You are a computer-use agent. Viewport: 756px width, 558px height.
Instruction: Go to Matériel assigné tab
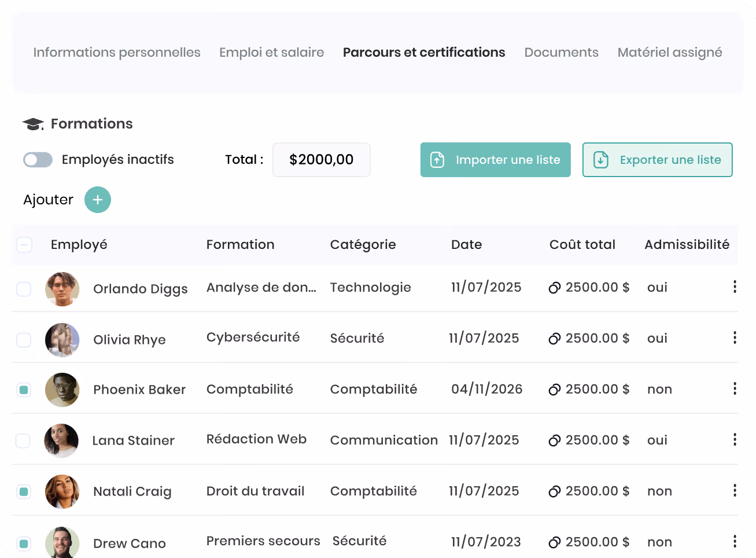pyautogui.click(x=670, y=52)
